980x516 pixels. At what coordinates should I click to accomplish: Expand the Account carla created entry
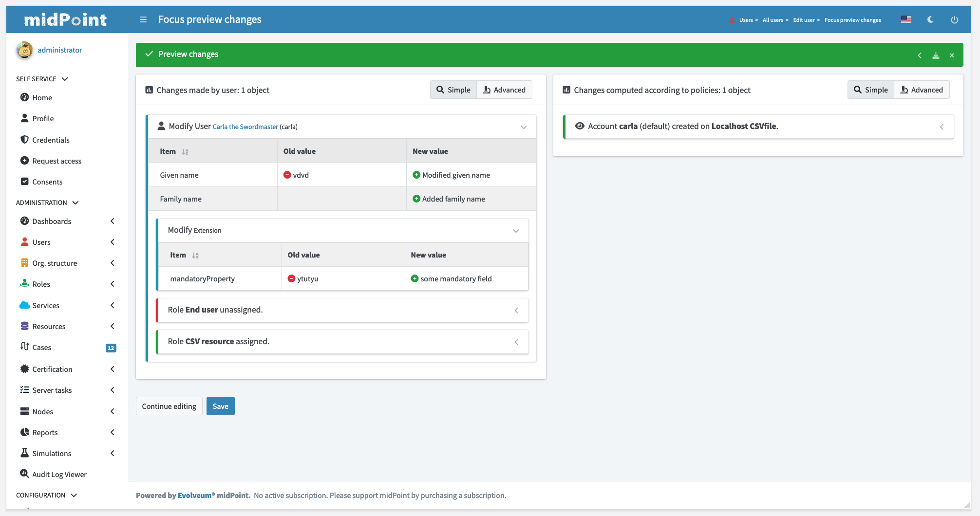pyautogui.click(x=942, y=127)
